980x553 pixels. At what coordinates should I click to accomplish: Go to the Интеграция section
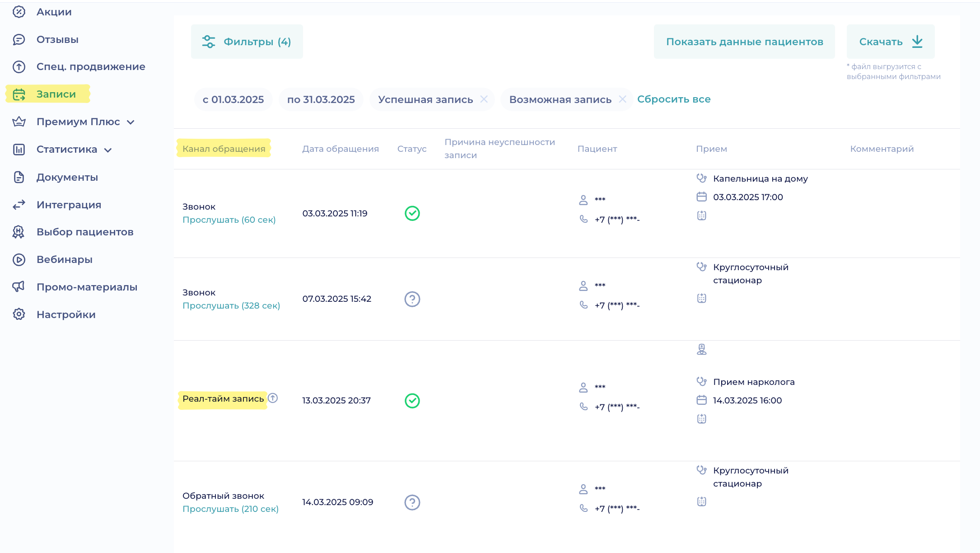point(69,205)
